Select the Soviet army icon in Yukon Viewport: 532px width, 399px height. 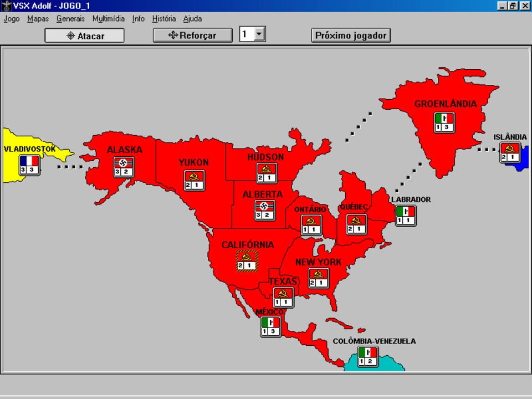[195, 181]
